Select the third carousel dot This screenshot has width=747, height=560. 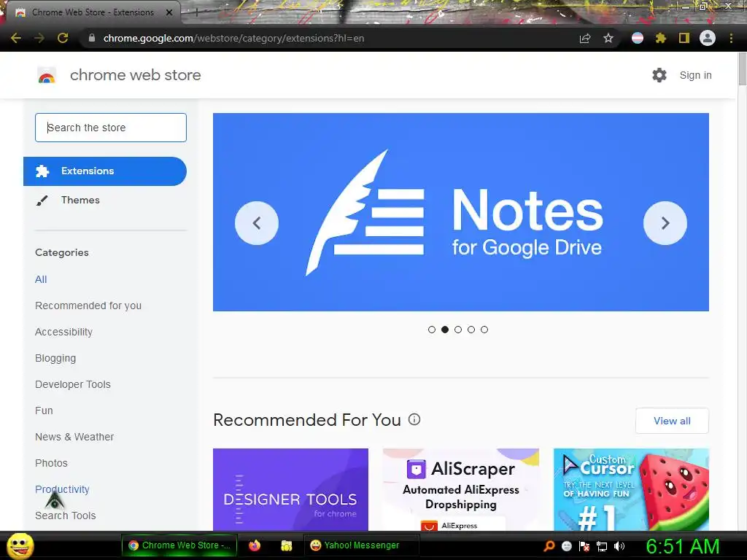click(458, 330)
